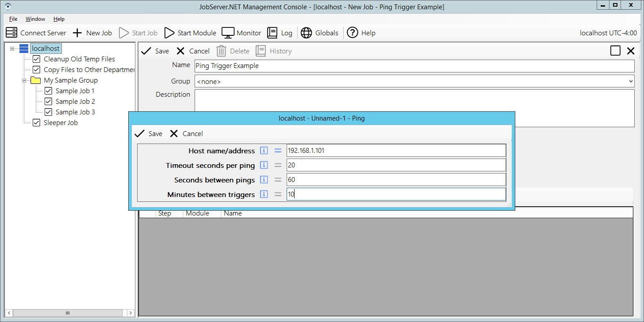Open the Window menu

click(35, 19)
